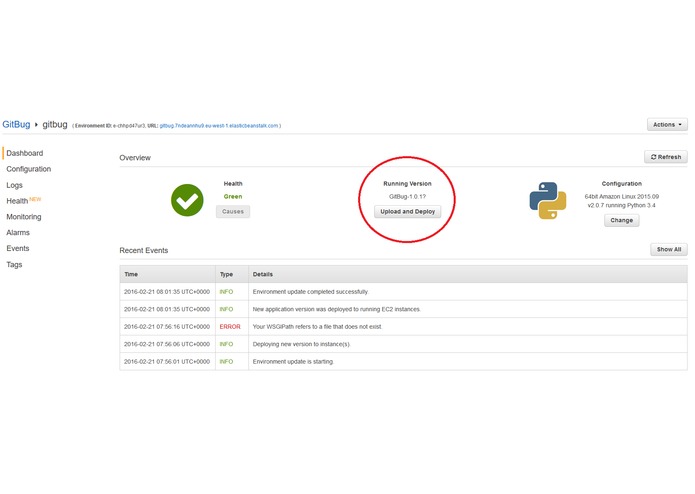Select 'Your WSGIPath refers to a file' event

(403, 327)
